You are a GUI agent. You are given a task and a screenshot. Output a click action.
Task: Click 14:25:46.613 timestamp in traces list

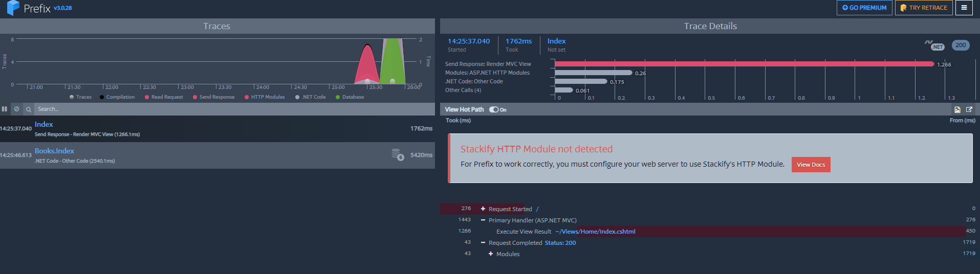pos(16,155)
